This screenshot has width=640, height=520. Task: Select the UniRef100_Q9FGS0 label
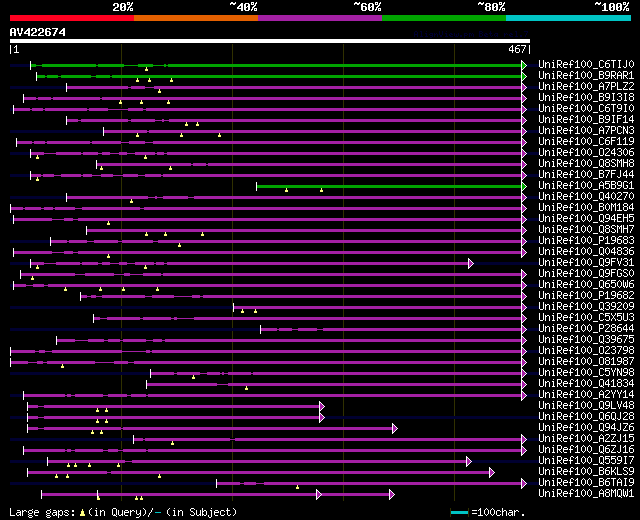point(586,274)
